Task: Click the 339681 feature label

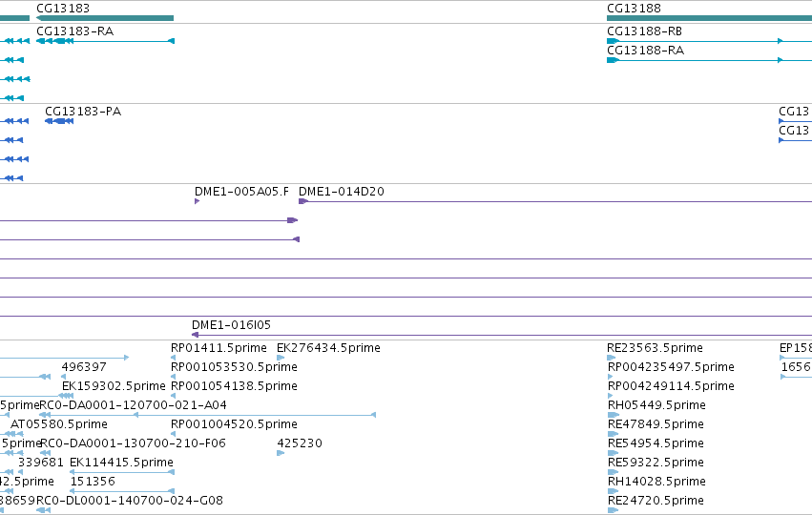Action: (41, 463)
